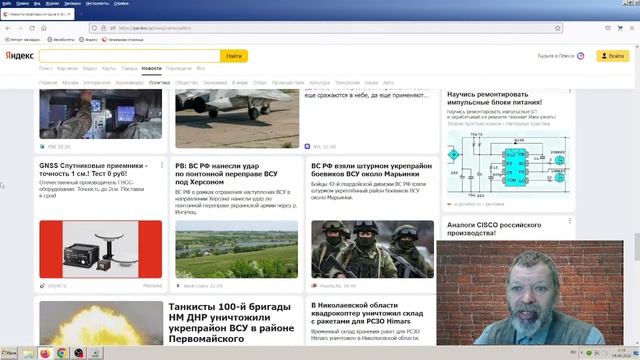Open headline about Himars warehouse in Николаевской области
The height and width of the screenshot is (360, 640).
[367, 313]
